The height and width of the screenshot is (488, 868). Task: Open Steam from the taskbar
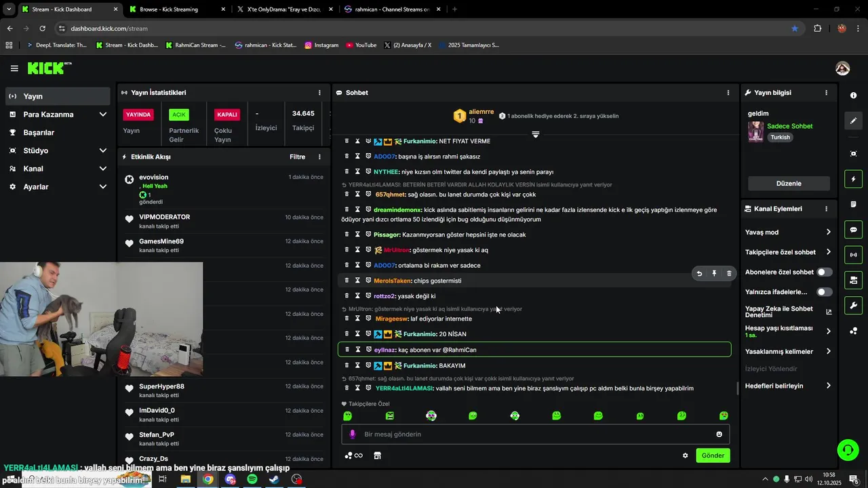click(274, 479)
